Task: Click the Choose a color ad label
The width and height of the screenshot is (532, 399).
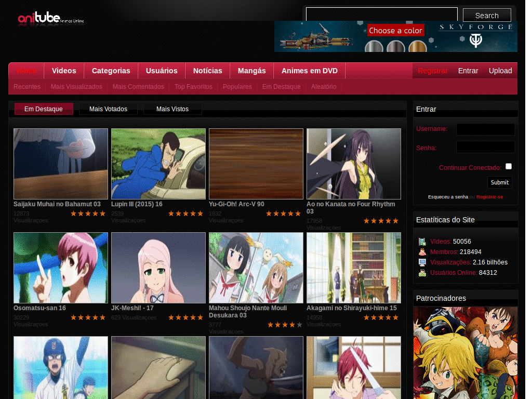Action: click(395, 31)
